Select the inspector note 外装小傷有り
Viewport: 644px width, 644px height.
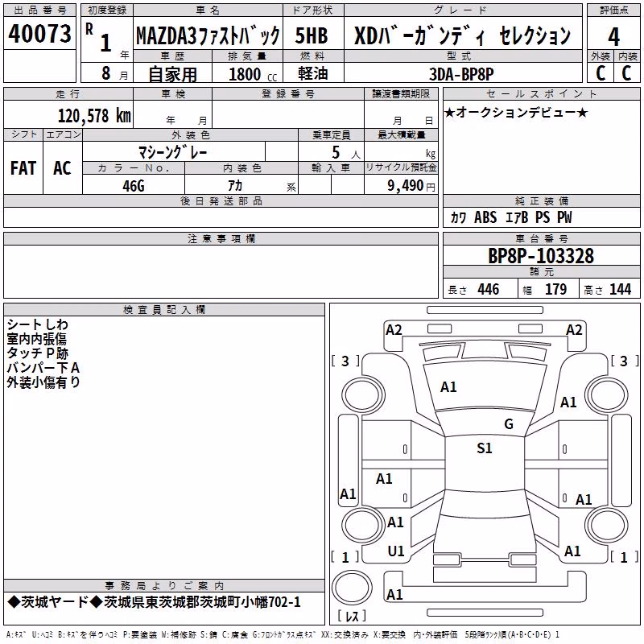[x=43, y=382]
